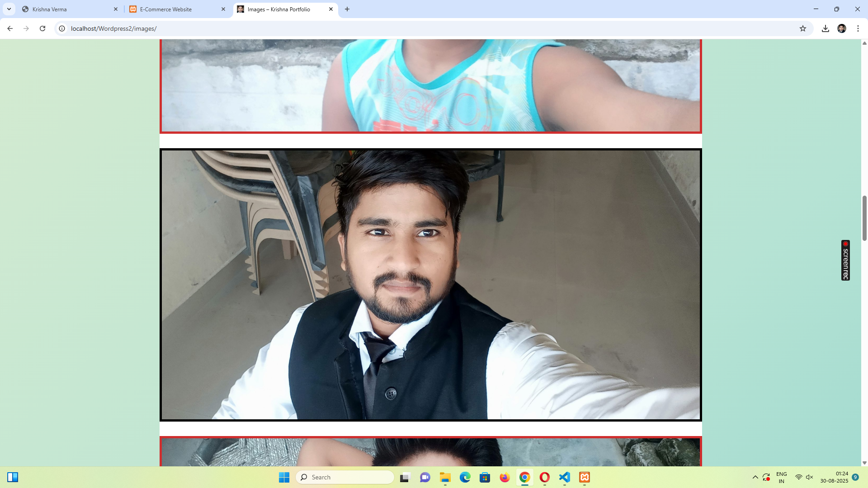Show hidden system tray icons
The image size is (868, 488).
coord(755,477)
